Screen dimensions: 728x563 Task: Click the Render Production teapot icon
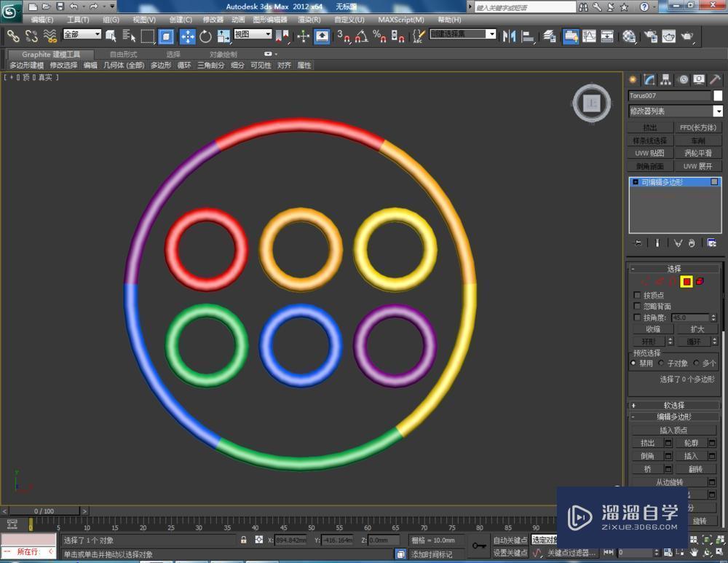pos(687,36)
